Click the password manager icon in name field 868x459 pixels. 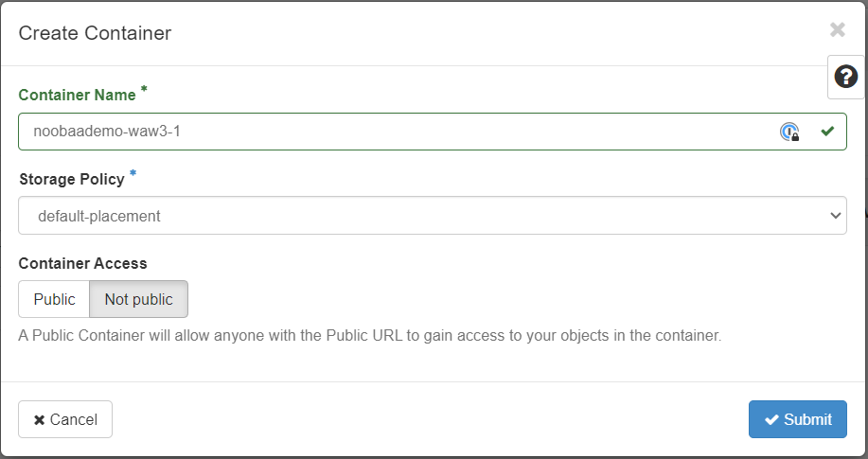tap(788, 132)
